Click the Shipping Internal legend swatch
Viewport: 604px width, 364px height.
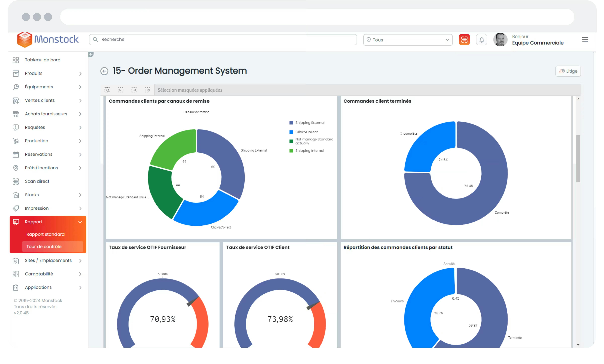[x=291, y=151]
